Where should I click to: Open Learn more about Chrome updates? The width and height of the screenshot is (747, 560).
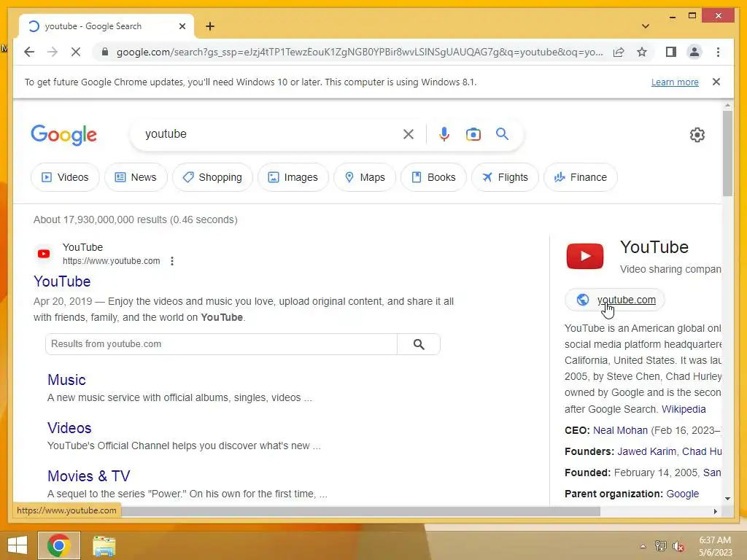pyautogui.click(x=675, y=82)
